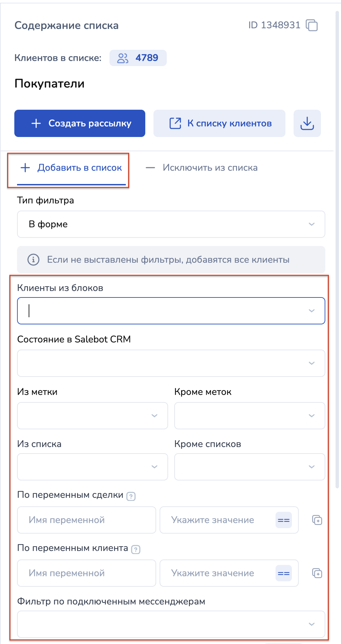Click help icon beside 'По переменным сделки'
Image resolution: width=341 pixels, height=644 pixels.
(x=131, y=496)
